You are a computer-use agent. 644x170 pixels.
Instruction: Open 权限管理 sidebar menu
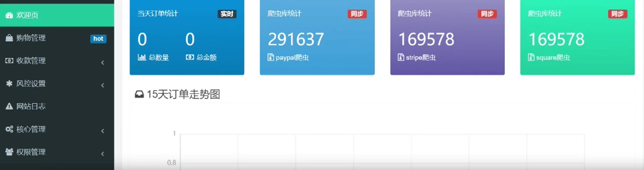pos(57,152)
